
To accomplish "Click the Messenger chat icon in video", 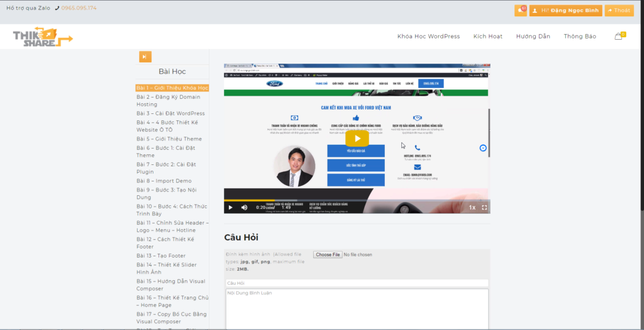I will point(483,148).
